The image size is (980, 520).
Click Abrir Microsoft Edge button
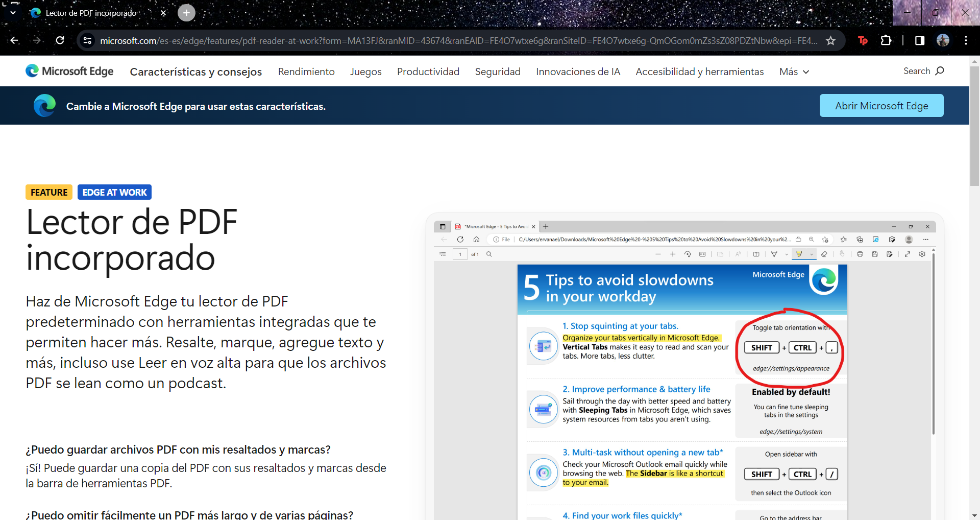[881, 106]
